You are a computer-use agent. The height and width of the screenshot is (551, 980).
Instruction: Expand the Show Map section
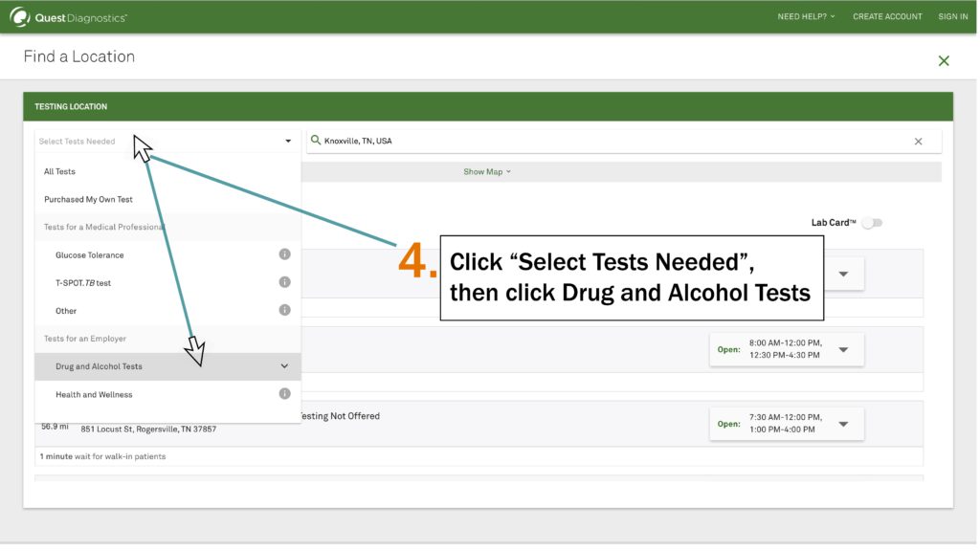coord(487,172)
